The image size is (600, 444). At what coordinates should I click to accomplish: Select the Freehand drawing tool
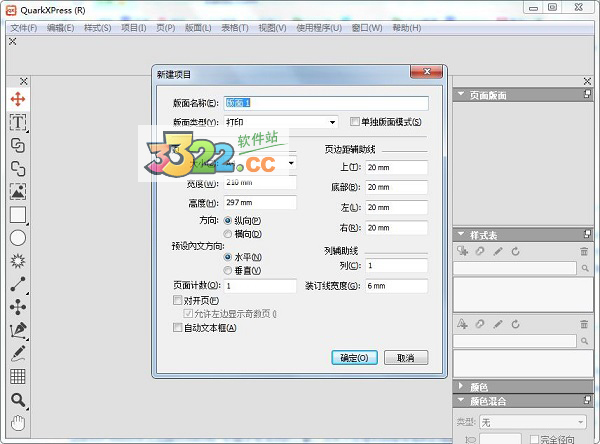pyautogui.click(x=18, y=353)
